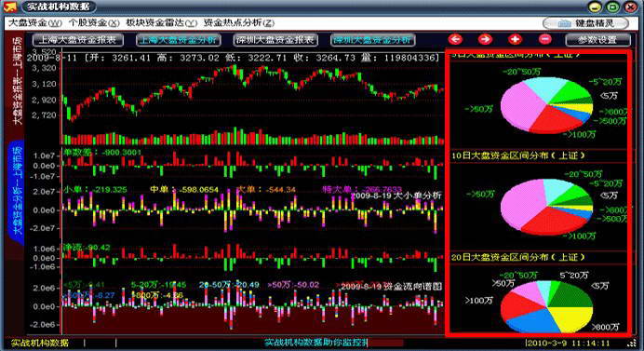Image resolution: width=644 pixels, height=351 pixels.
Task: Open the 深圳大盘资金报表 view
Action: [x=275, y=40]
